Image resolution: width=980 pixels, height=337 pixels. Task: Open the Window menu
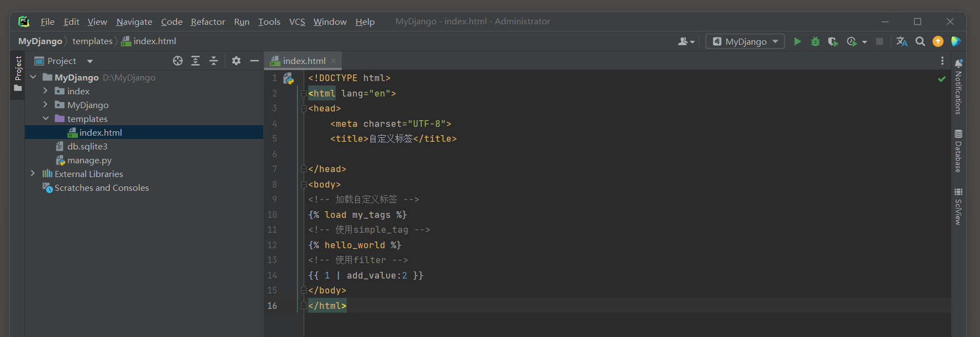[x=330, y=22]
